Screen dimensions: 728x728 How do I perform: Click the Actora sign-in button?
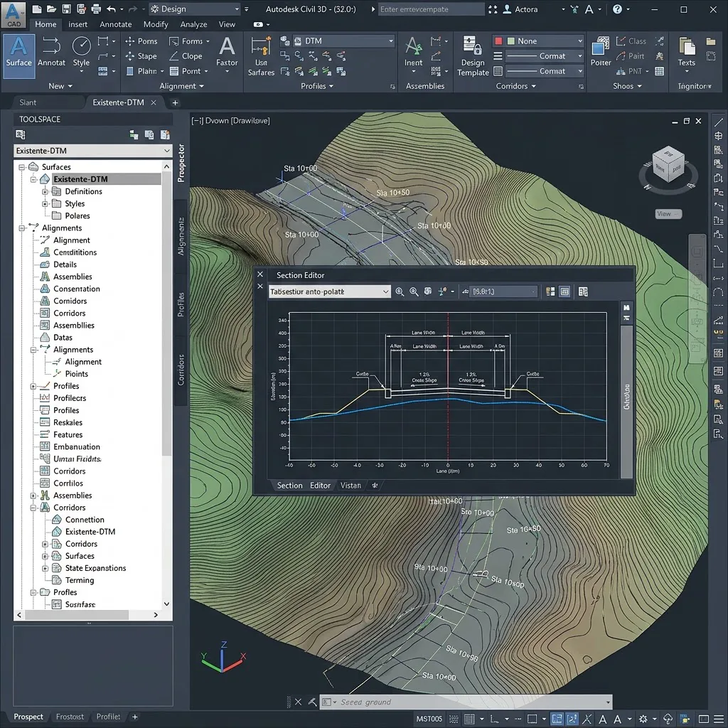pos(520,9)
